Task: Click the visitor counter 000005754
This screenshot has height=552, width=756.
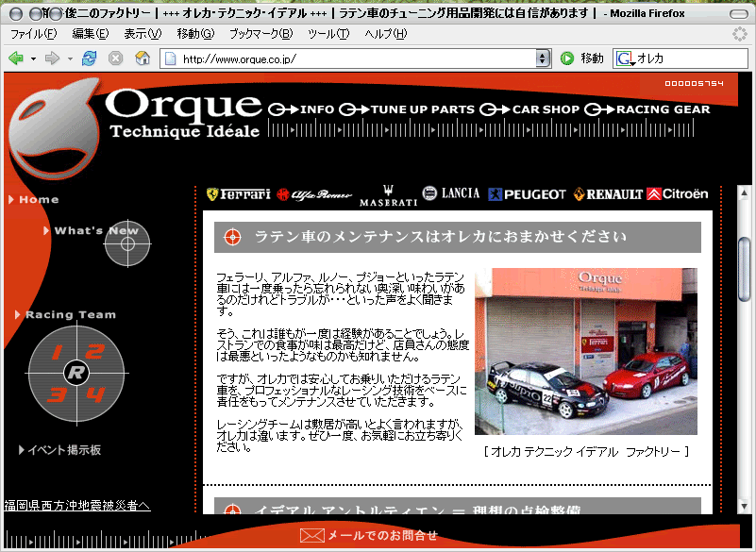Action: click(694, 83)
